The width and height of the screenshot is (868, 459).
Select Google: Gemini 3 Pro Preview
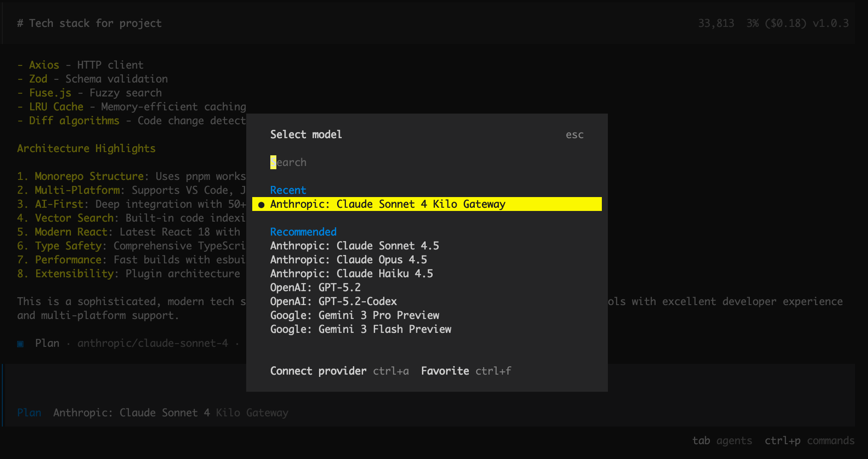pos(355,315)
